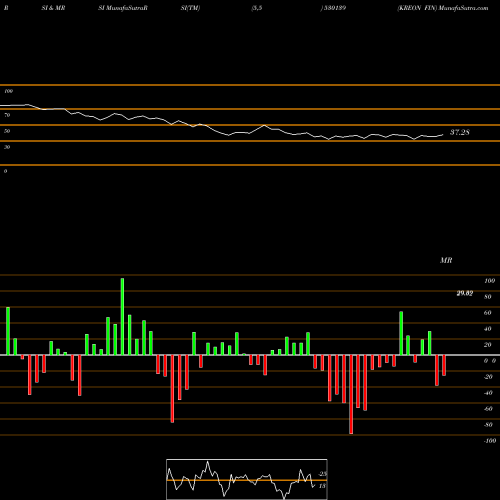The height and width of the screenshot is (500, 500).
Task: Click the MR value 29.62
Action: [x=465, y=293]
